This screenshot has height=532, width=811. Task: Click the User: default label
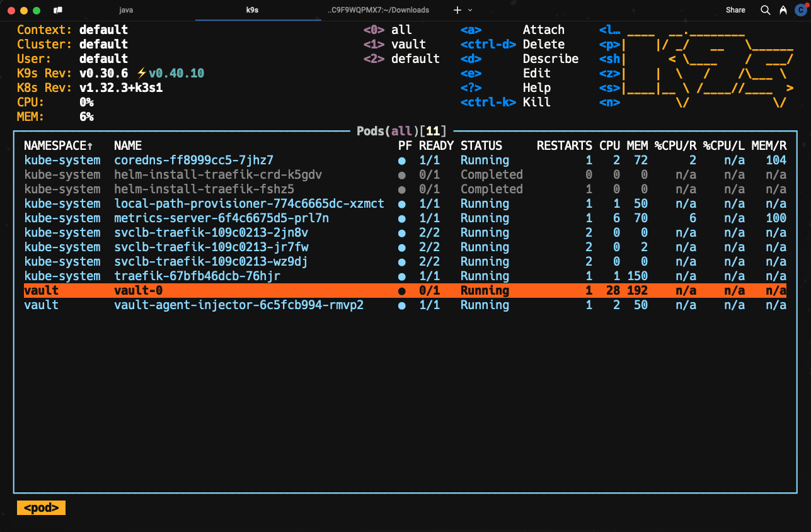[x=72, y=59]
